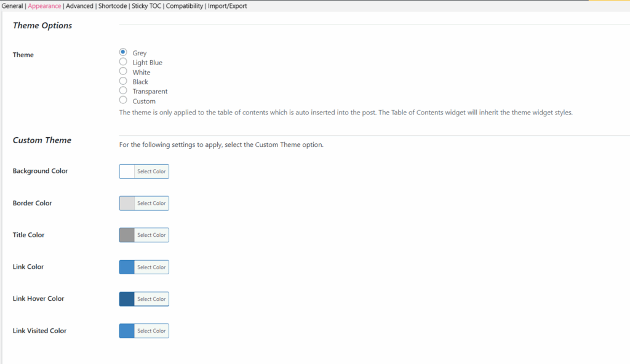Click Select Color for Border Color
Screen dimensions: 630x364
tap(151, 204)
